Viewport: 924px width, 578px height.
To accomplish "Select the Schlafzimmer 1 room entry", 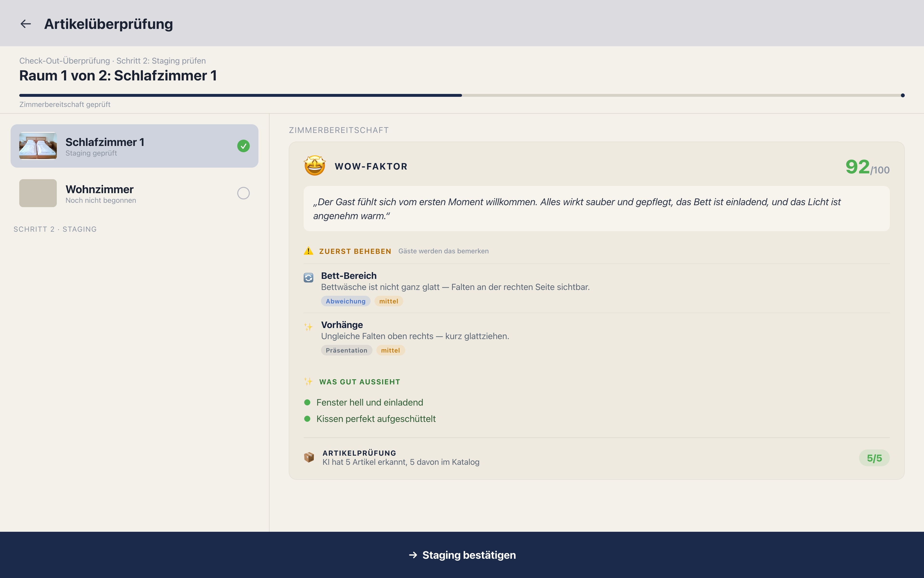I will pos(135,146).
